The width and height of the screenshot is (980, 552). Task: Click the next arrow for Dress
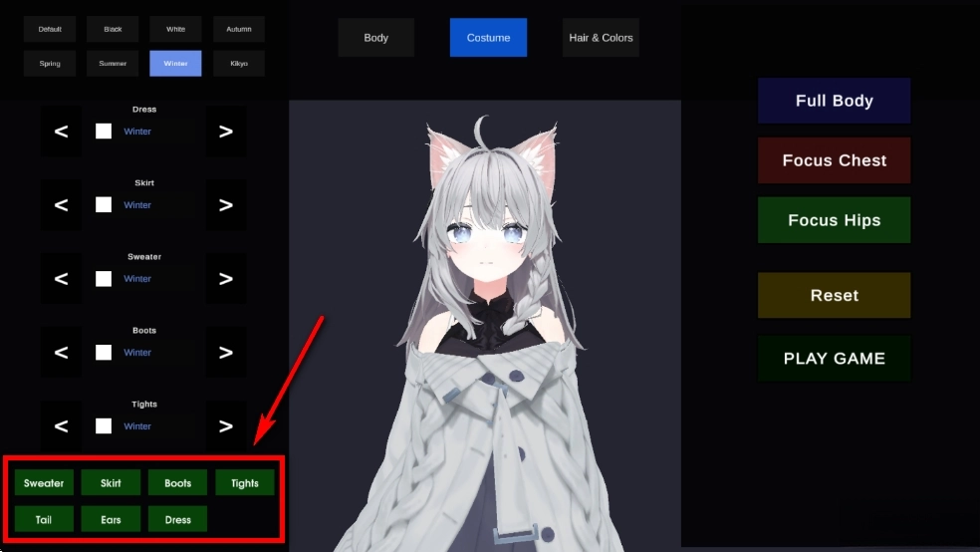pyautogui.click(x=226, y=132)
